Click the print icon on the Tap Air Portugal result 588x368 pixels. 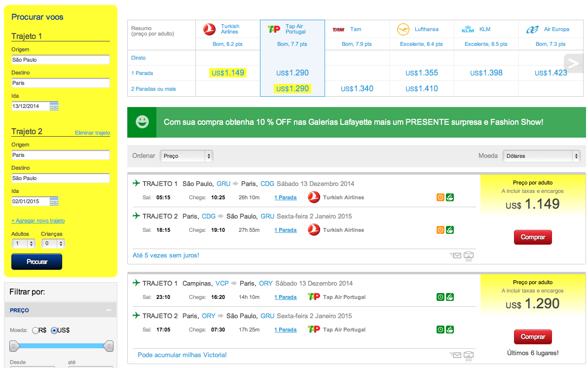[469, 355]
